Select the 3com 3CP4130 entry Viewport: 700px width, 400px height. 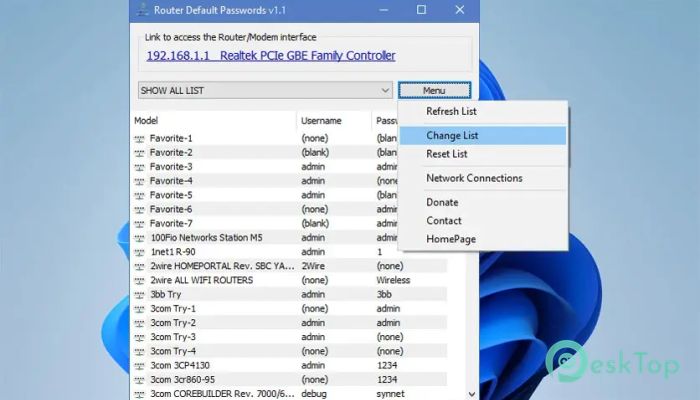click(x=180, y=366)
